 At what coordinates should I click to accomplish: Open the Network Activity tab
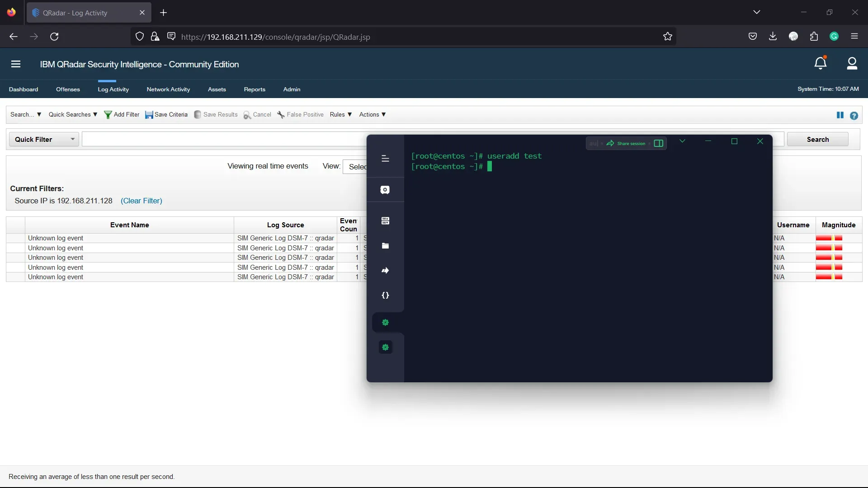(x=168, y=89)
